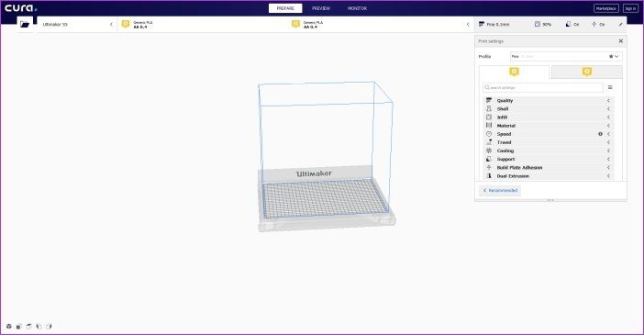Open the Profile dropdown
The height and width of the screenshot is (335, 644).
tap(566, 56)
